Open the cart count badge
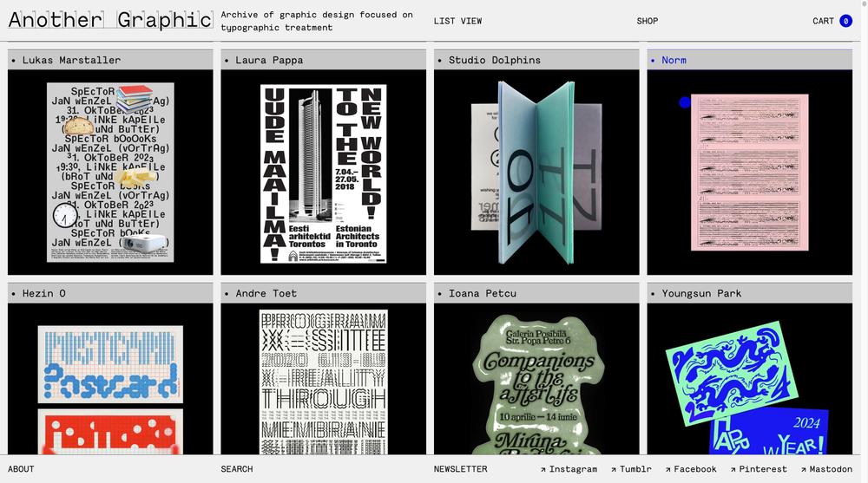The height and width of the screenshot is (483, 868). tap(845, 21)
